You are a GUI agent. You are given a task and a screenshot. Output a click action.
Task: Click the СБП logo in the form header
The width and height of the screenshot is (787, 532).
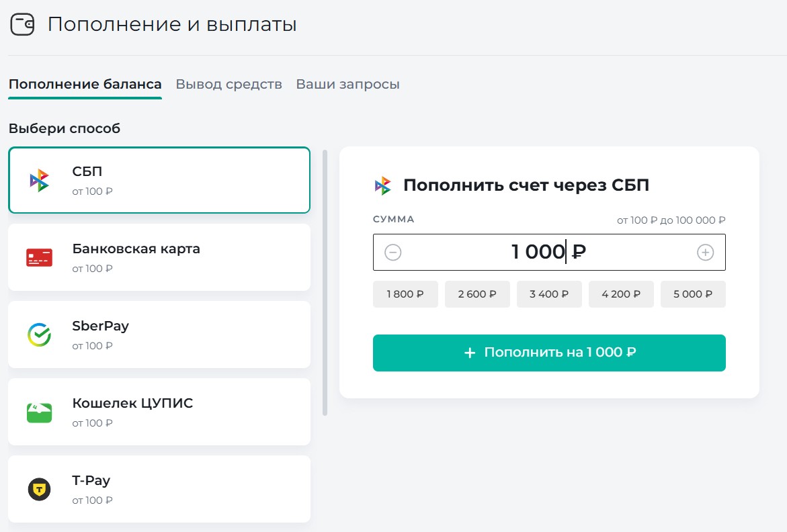[x=382, y=186]
